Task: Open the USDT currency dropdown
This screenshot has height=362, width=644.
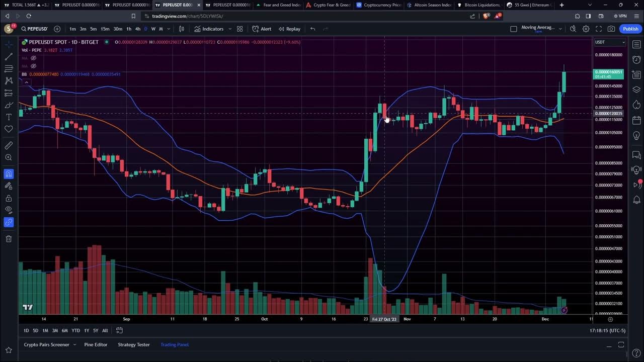Action: (610, 42)
